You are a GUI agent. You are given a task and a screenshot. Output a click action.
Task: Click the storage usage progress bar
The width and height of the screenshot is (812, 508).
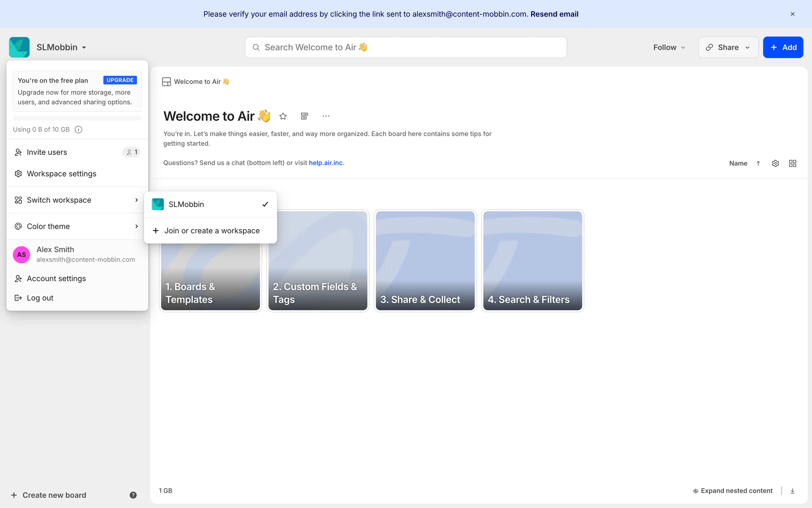coord(77,119)
